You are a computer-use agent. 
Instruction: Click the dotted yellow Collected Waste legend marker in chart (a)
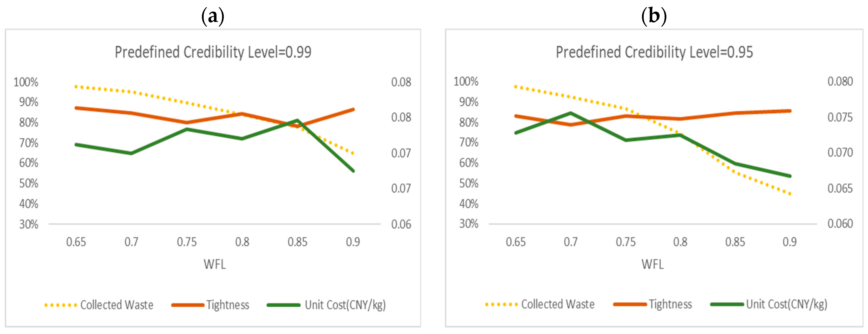[61, 305]
